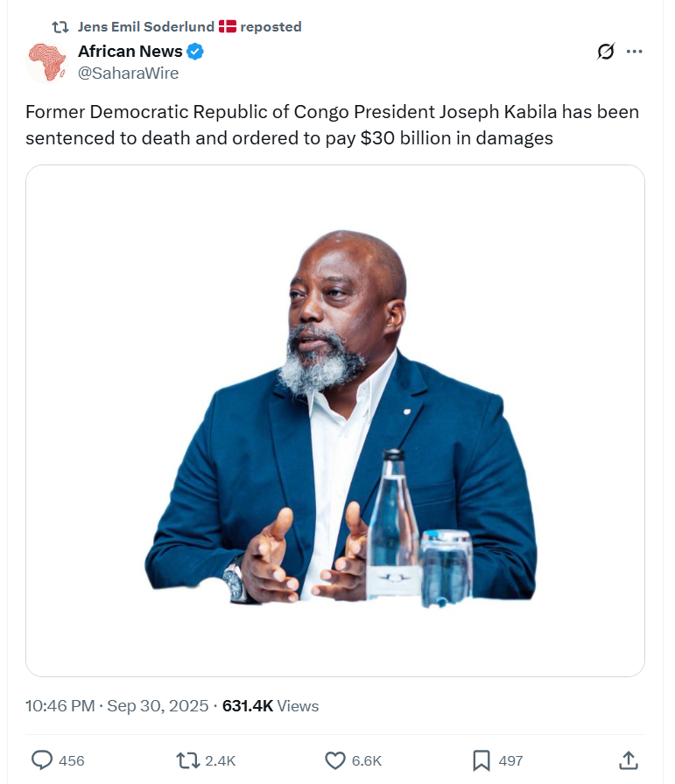Open the Joseph Kabila photo
This screenshot has width=675, height=784.
335,420
